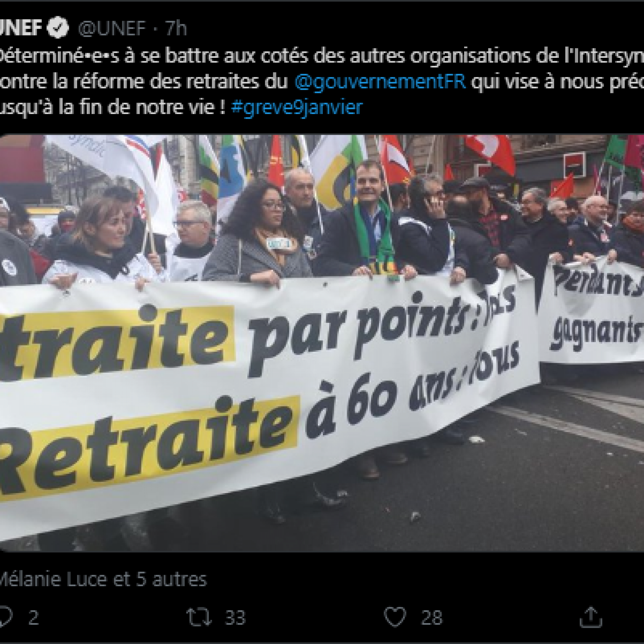This screenshot has height=644, width=644.
Task: Click the retweet count 33
Action: pos(235,618)
